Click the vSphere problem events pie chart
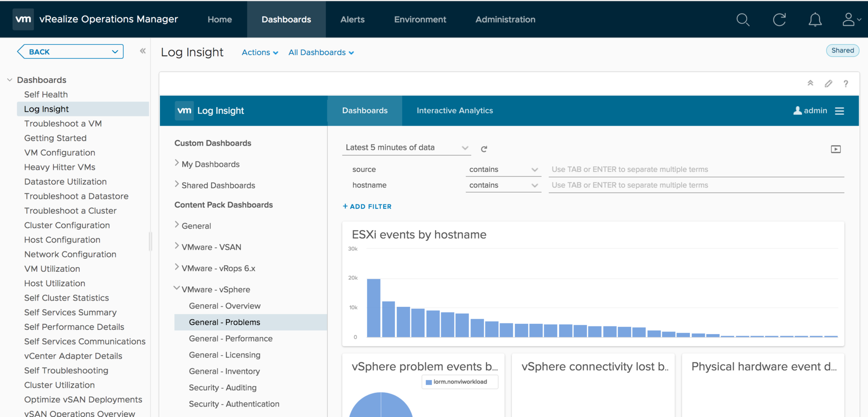This screenshot has height=417, width=868. click(381, 405)
